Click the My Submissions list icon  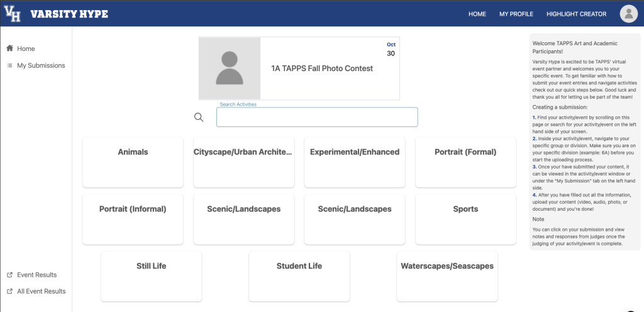10,65
